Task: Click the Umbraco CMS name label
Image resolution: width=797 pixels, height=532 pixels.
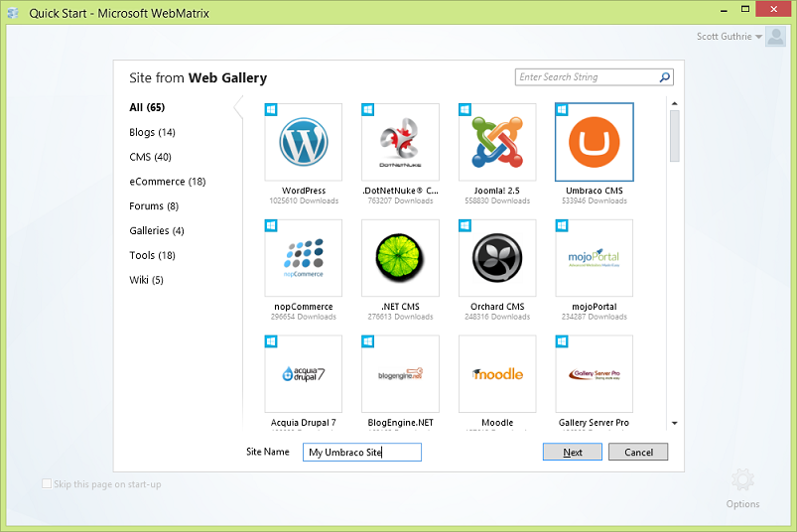Action: [x=595, y=191]
